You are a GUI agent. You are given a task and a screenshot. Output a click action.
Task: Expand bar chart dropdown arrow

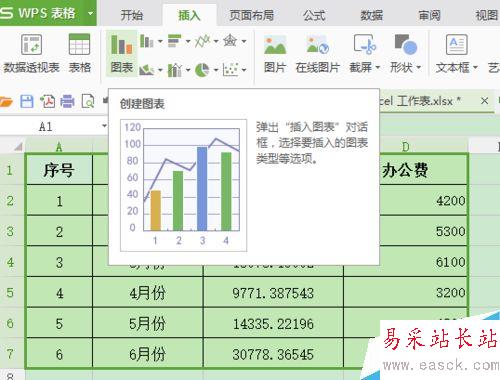(188, 41)
